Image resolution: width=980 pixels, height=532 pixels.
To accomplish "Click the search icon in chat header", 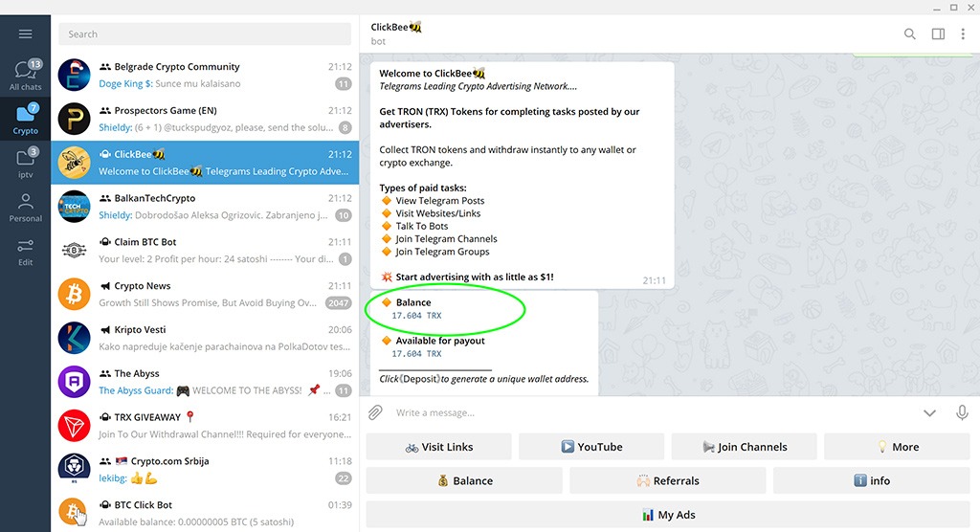I will pos(909,34).
